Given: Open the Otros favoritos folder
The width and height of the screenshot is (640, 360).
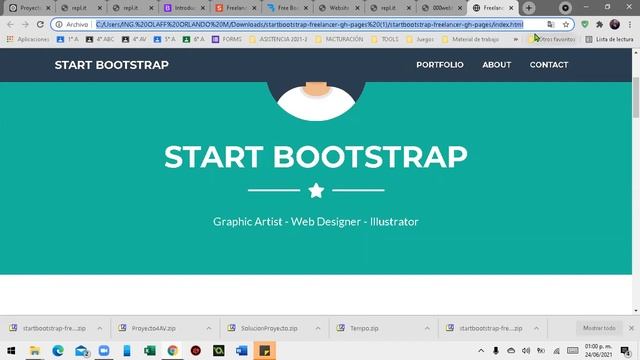Looking at the screenshot, I should pos(551,39).
